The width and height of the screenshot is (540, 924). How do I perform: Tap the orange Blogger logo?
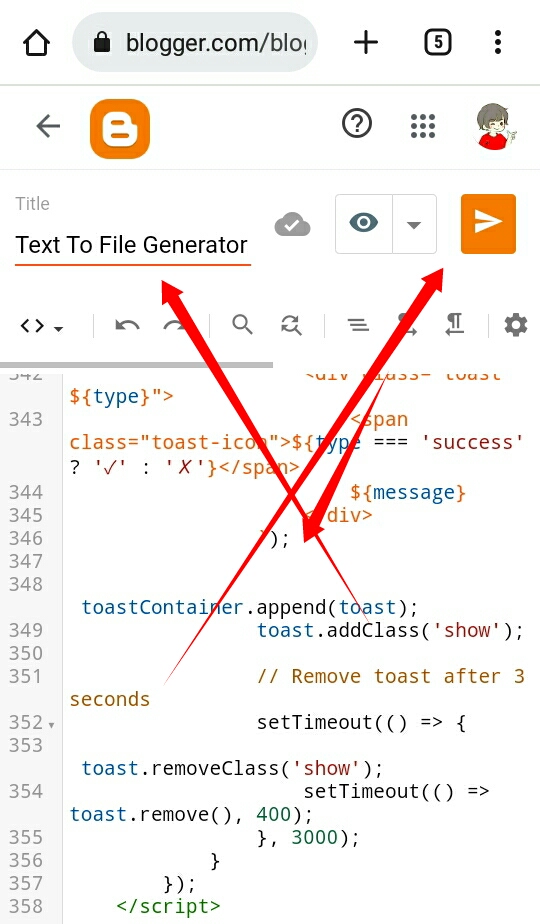120,128
